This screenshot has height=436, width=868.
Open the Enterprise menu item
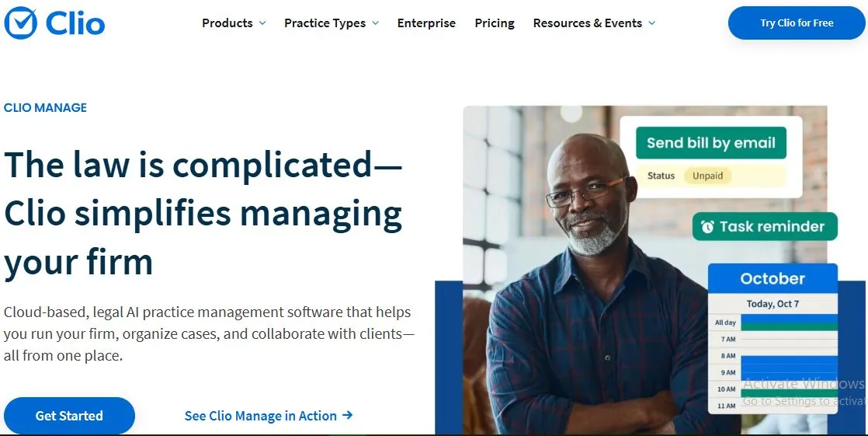(426, 23)
